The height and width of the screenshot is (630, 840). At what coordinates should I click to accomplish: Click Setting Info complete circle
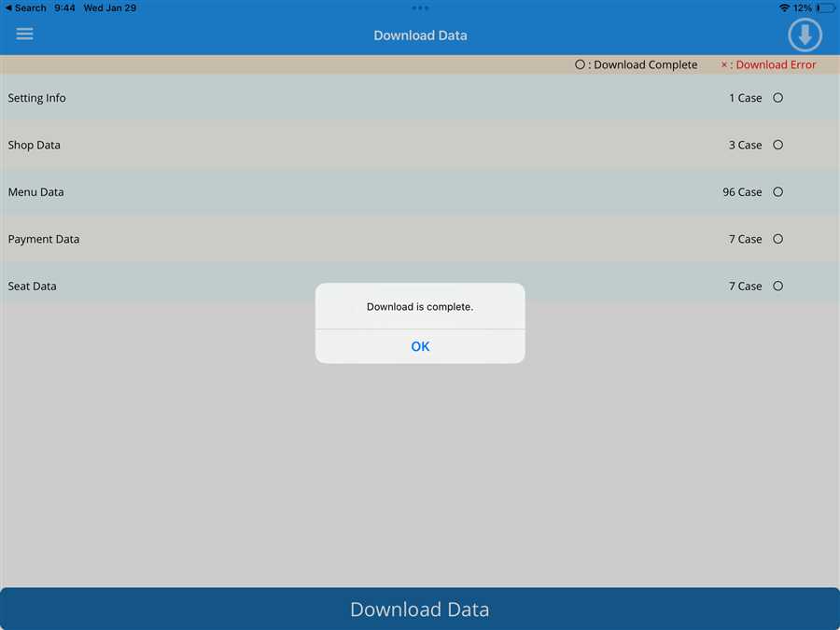(777, 98)
